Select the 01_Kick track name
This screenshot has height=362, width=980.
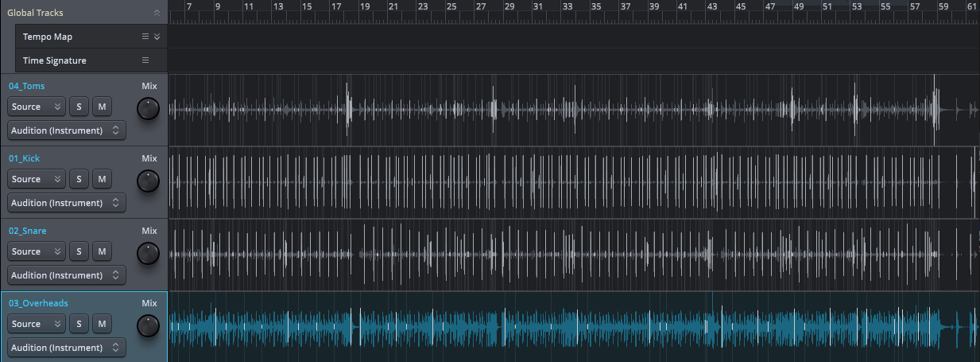click(x=25, y=158)
